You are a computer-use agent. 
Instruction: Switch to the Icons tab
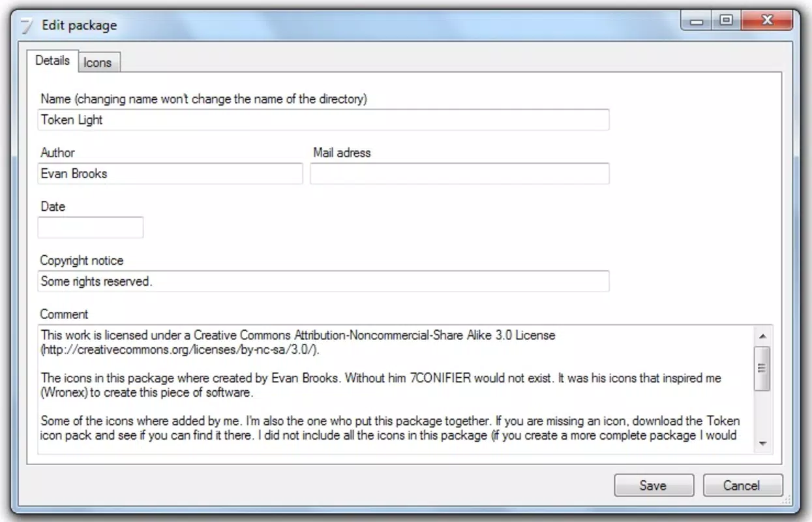(x=98, y=63)
